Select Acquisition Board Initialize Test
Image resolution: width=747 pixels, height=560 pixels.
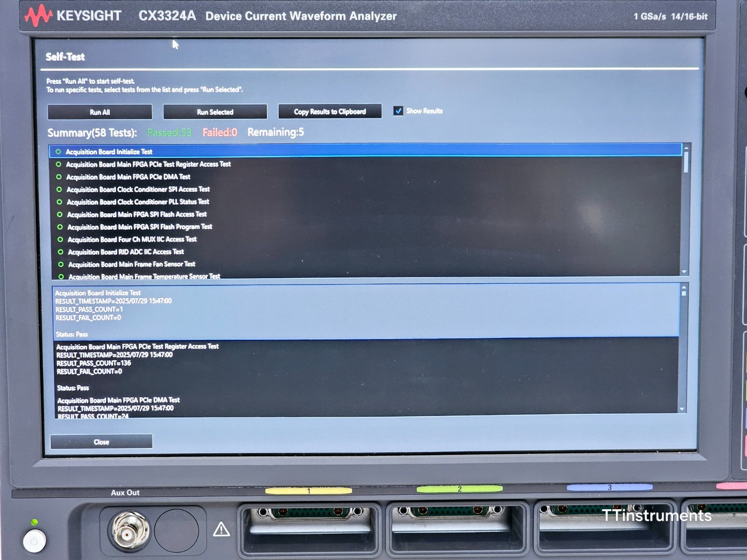(109, 152)
